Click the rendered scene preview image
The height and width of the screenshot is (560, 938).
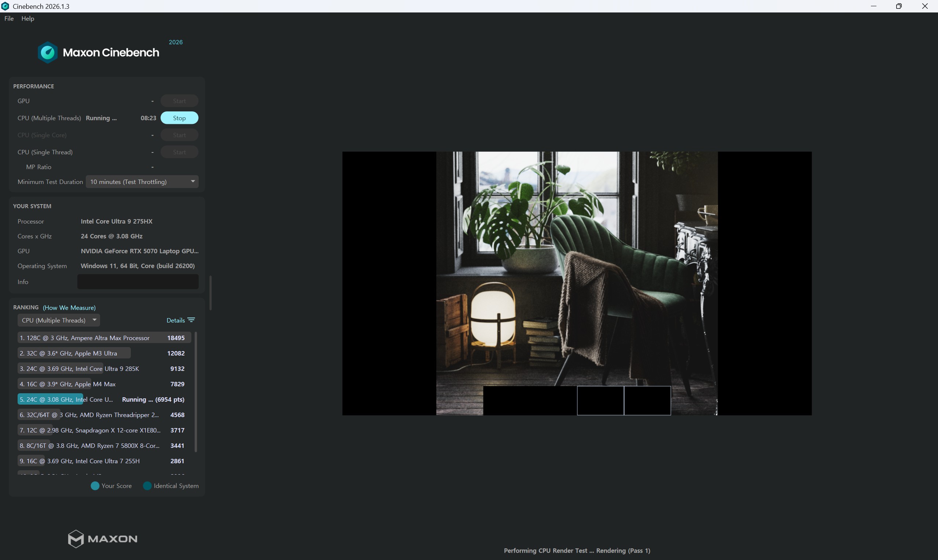pos(577,283)
